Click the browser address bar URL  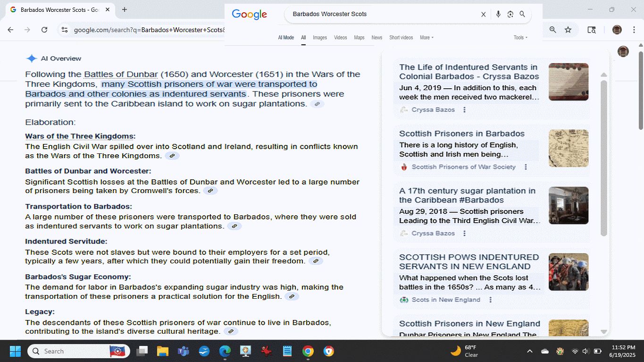click(149, 30)
